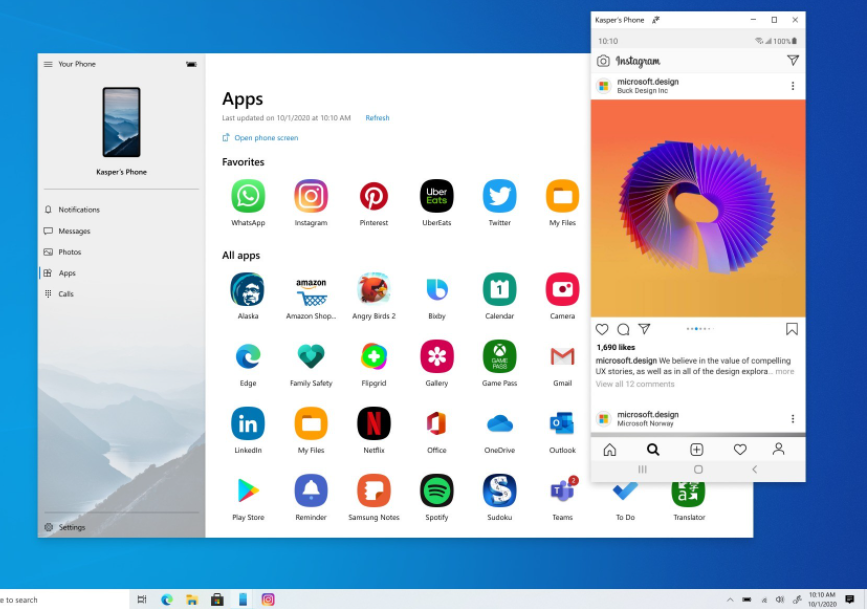Open the Reminder app
This screenshot has width=867, height=609.
[311, 491]
